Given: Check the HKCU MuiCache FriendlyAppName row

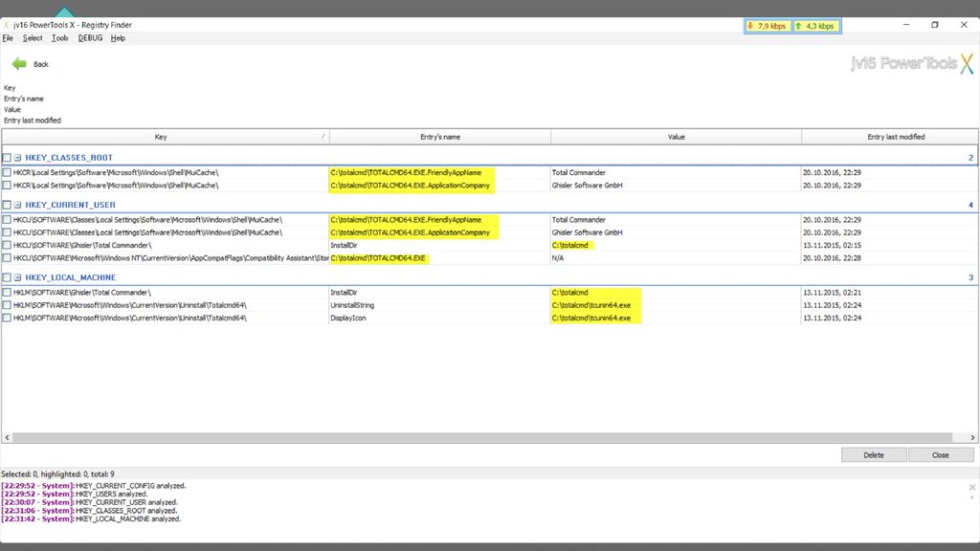Looking at the screenshot, I should coord(7,220).
